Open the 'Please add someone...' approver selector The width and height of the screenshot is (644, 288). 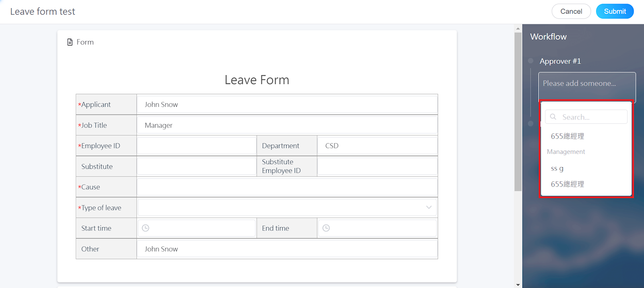tap(587, 84)
